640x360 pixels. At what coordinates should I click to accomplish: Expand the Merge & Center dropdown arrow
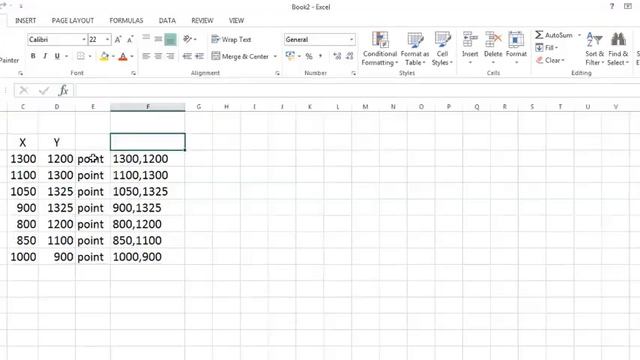pos(275,56)
